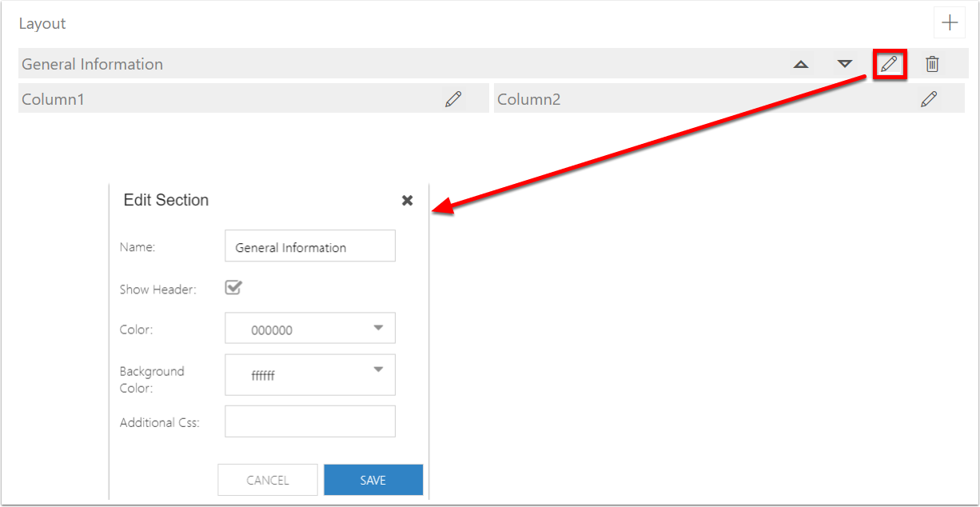Viewport: 980px width, 507px height.
Task: Click inside the Name text field
Action: pos(310,246)
